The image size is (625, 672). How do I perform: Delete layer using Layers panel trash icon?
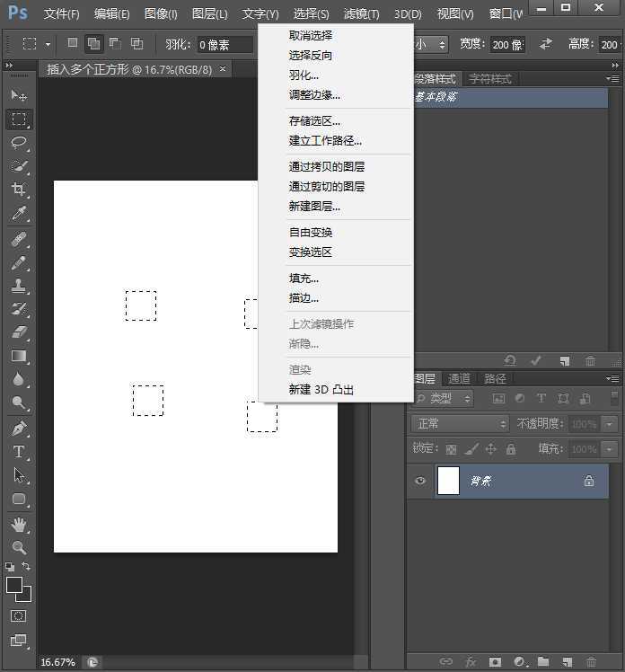[591, 662]
